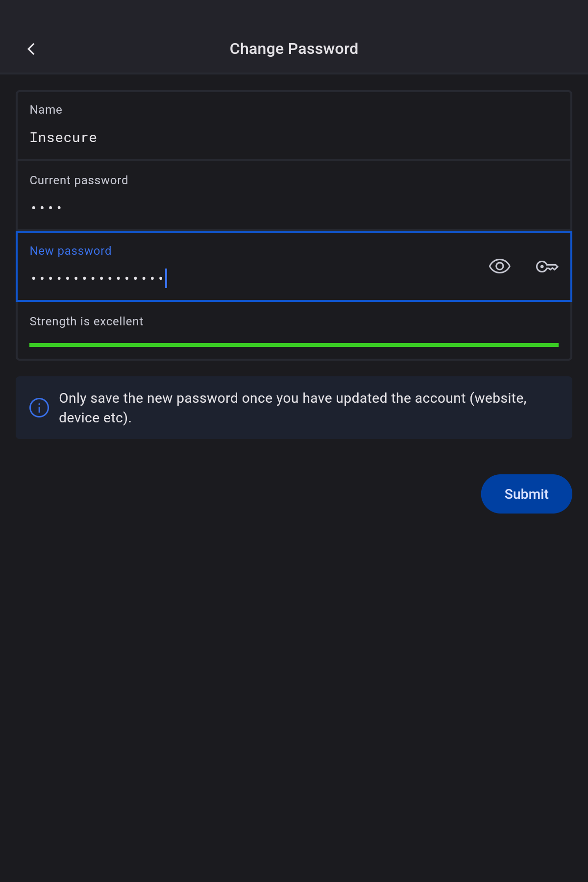588x882 pixels.
Task: Click the "Strength is excellent" text
Action: click(x=86, y=321)
